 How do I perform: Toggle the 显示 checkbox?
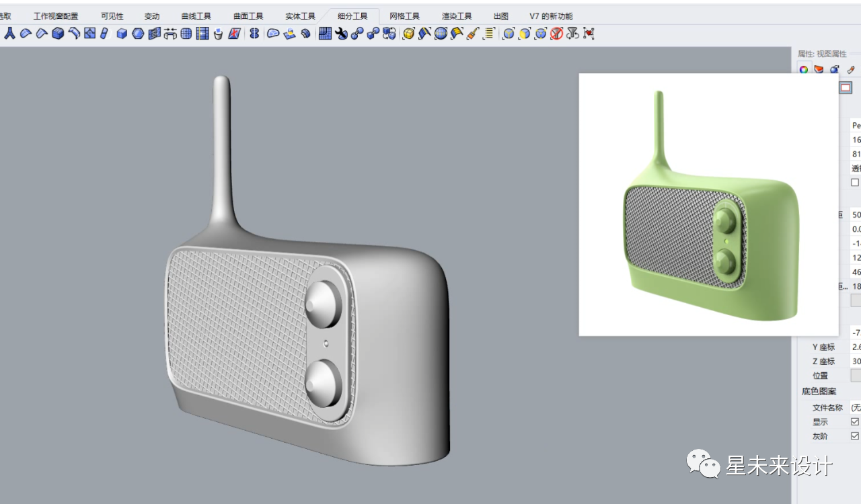coord(855,421)
